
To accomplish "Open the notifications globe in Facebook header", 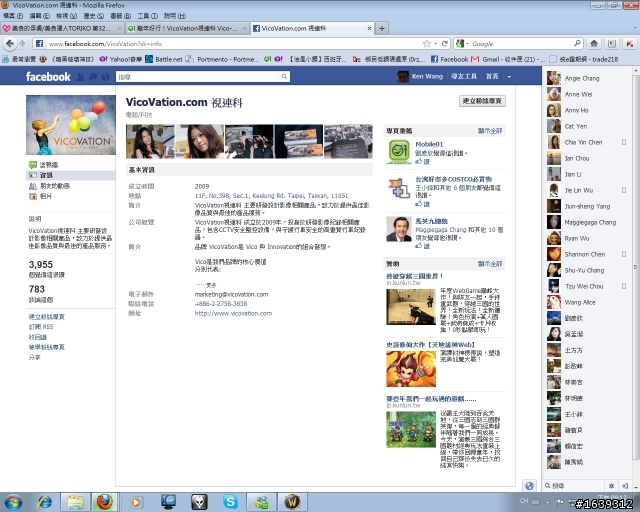I will [x=106, y=76].
